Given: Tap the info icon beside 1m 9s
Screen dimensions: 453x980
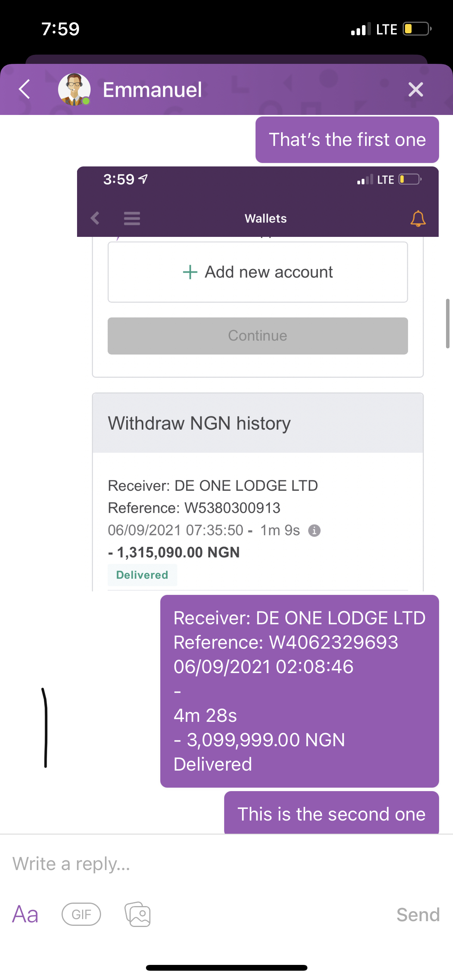Looking at the screenshot, I should (314, 530).
